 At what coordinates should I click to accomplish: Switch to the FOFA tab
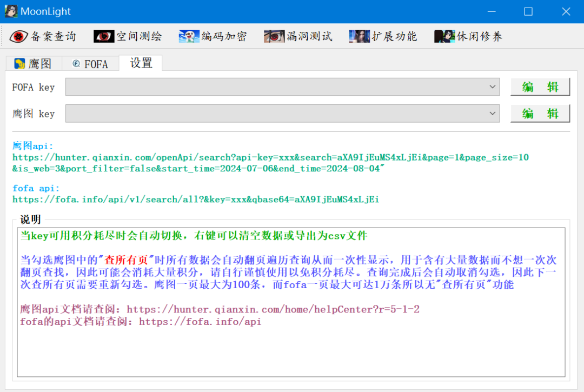(90, 64)
